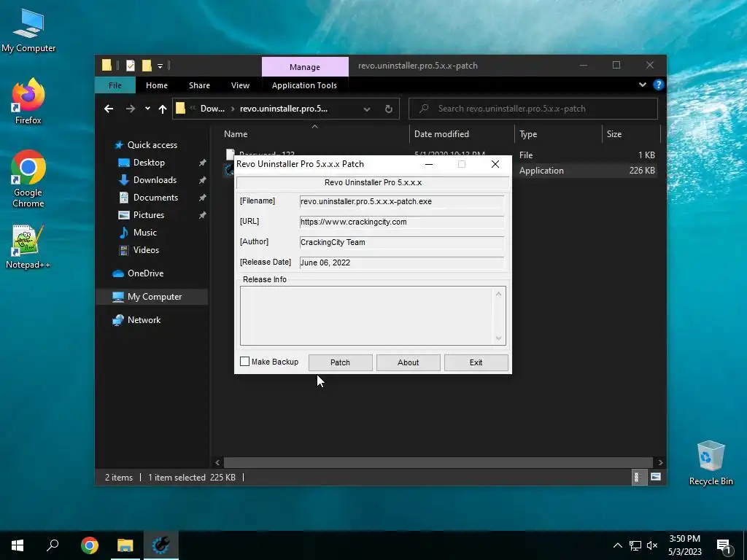Open the Share ribbon tab
Screen dimensions: 747x560
199,85
